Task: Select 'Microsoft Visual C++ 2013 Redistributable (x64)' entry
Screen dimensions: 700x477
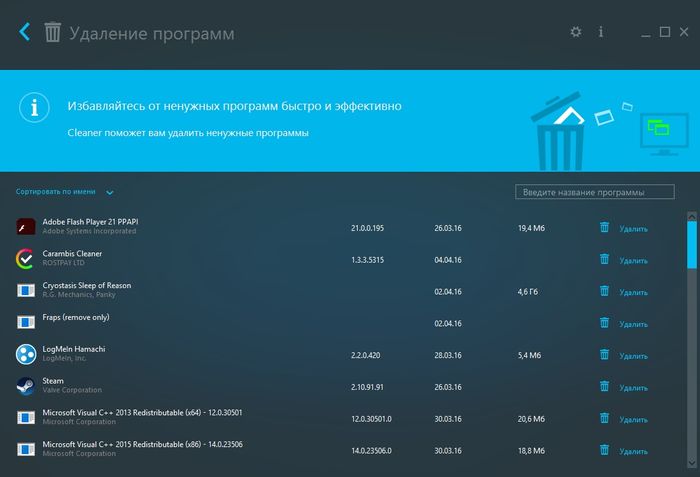Action: [x=142, y=412]
